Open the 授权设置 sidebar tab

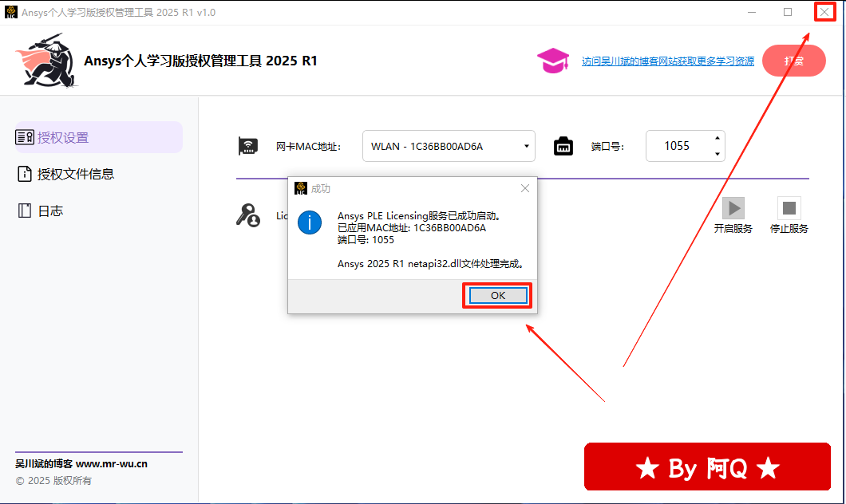pyautogui.click(x=99, y=137)
